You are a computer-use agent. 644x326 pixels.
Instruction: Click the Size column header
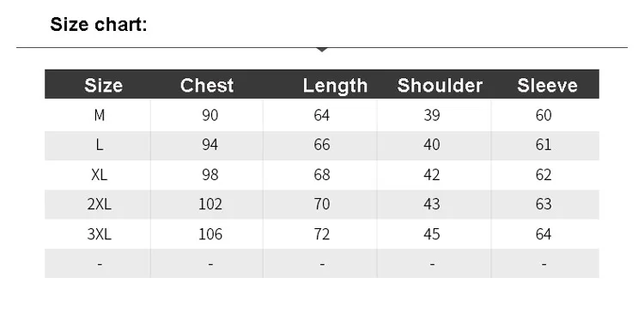click(x=104, y=86)
